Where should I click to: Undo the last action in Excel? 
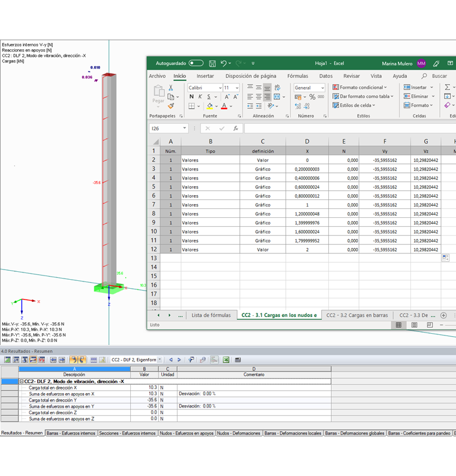pos(224,63)
